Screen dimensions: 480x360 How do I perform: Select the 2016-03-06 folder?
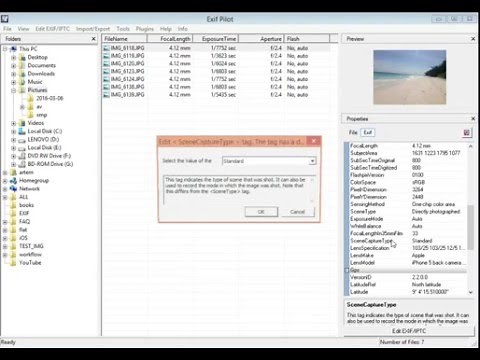point(49,98)
